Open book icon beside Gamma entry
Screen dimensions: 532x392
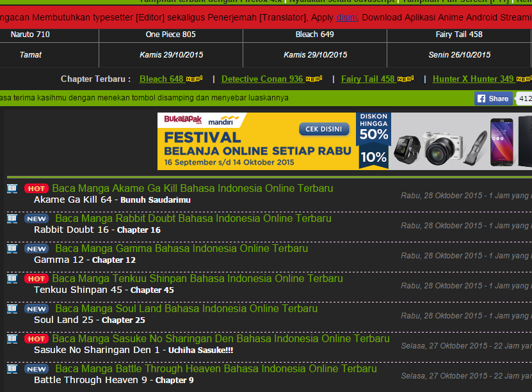[12, 249]
